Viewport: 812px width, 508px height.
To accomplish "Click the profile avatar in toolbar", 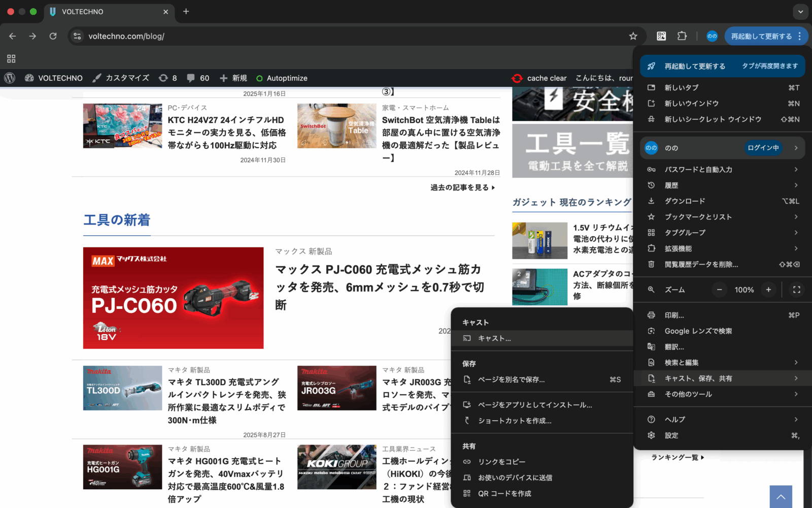I will coord(712,36).
